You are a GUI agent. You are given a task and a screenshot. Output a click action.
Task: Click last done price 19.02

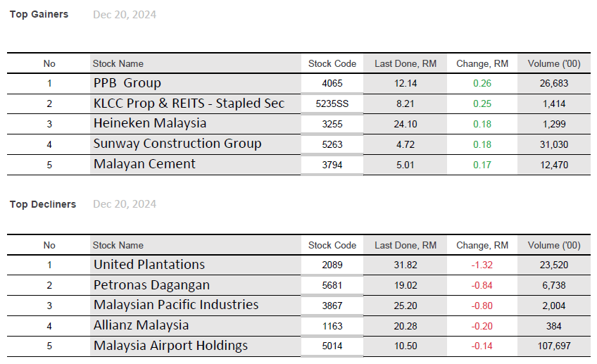(406, 285)
